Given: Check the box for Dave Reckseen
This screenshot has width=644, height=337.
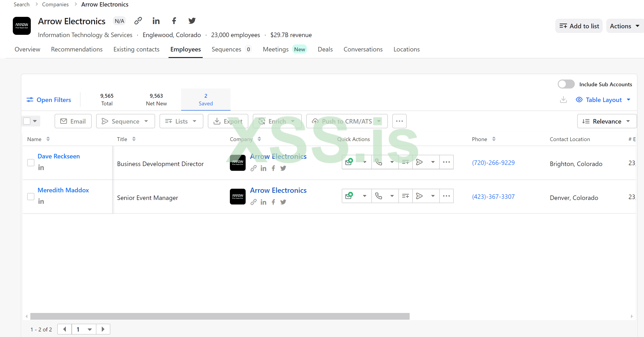Looking at the screenshot, I should click(x=31, y=163).
